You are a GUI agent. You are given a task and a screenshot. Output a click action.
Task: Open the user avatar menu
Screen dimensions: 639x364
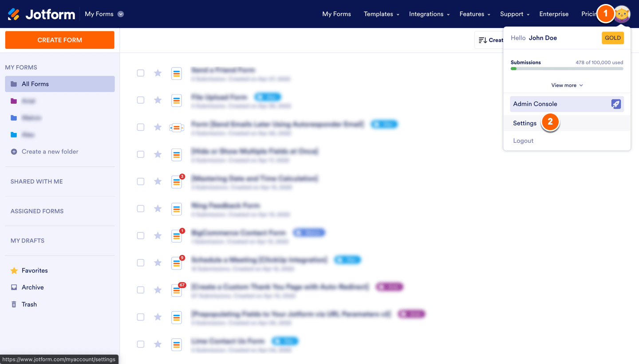pos(622,14)
